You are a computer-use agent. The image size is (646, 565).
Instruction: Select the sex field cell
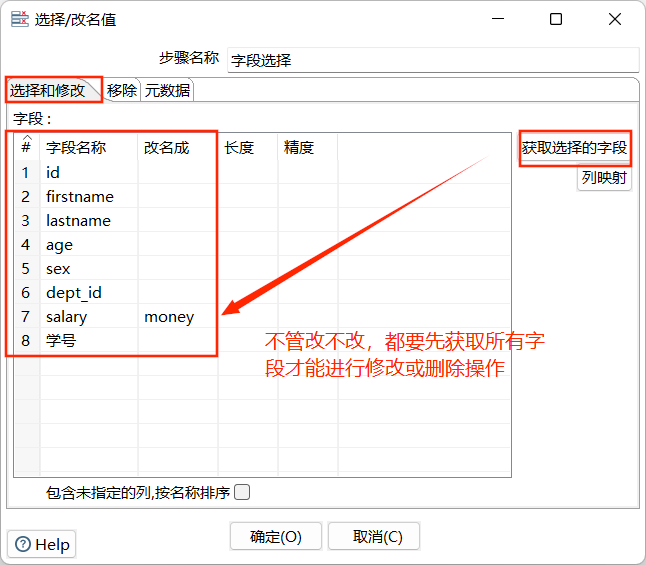coord(89,269)
